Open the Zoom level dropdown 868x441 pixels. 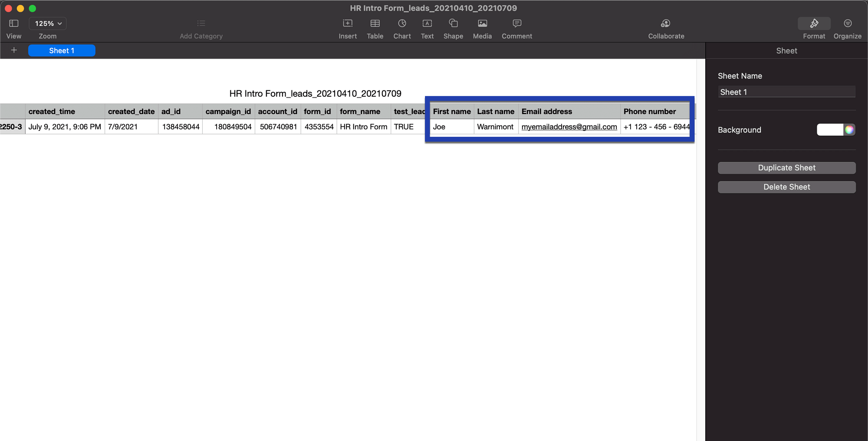coord(47,23)
